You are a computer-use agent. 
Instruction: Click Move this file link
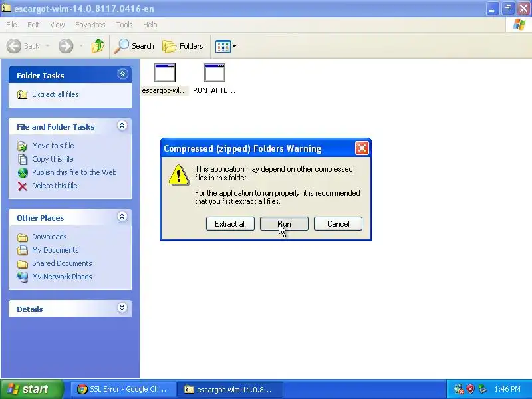(x=53, y=146)
